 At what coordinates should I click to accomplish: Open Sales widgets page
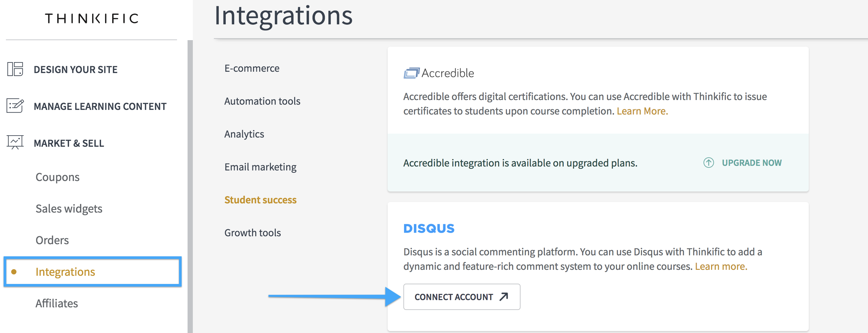(x=69, y=209)
